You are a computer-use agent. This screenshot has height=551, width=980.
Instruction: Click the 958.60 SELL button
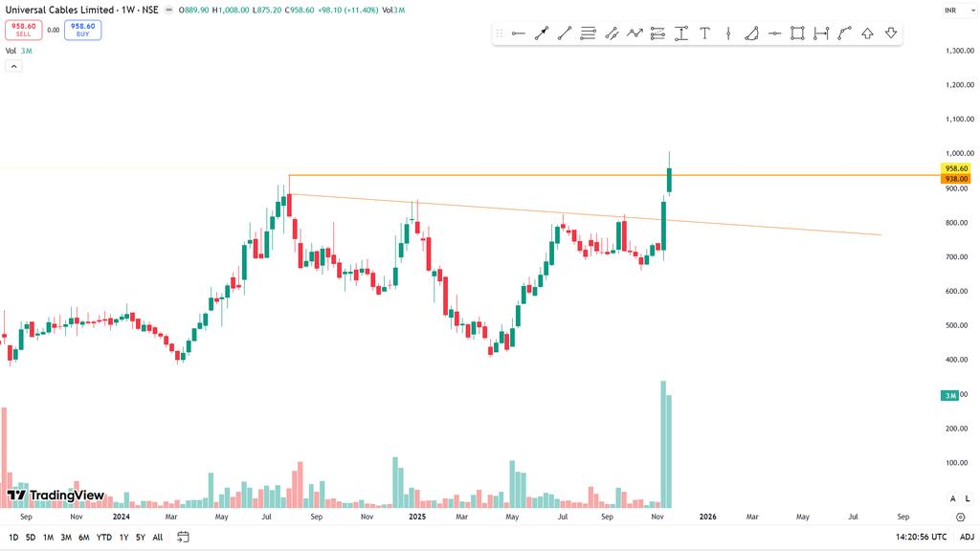(24, 30)
